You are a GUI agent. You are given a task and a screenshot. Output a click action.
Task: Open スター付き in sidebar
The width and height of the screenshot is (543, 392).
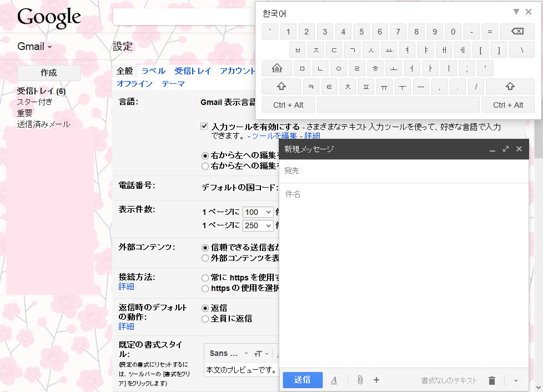tap(34, 102)
